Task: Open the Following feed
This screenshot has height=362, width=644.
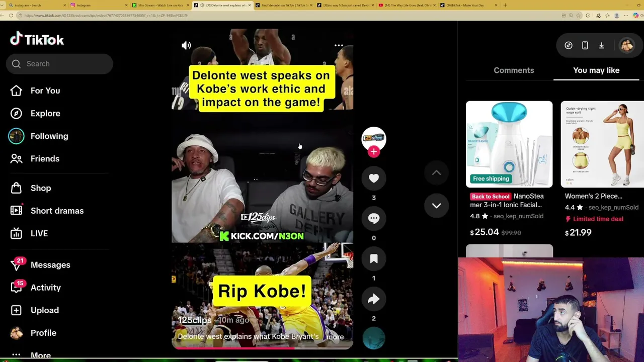Action: (x=49, y=136)
